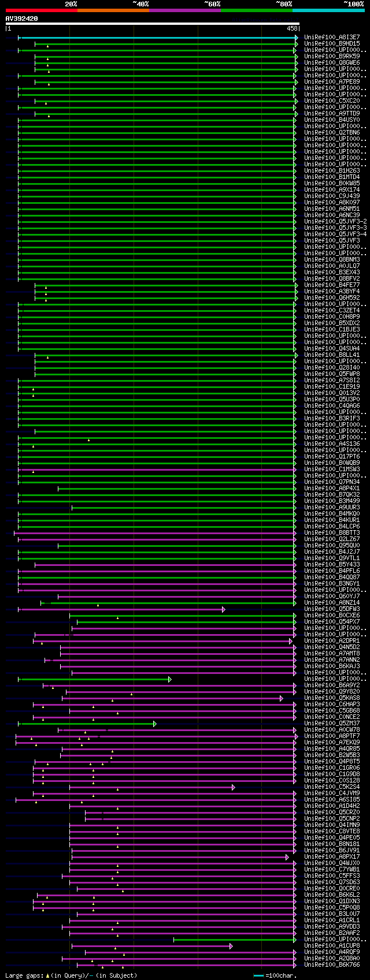The image size is (370, 980).
Task: Select the UniRef100_Q5ZM37 label
Action: tap(332, 723)
